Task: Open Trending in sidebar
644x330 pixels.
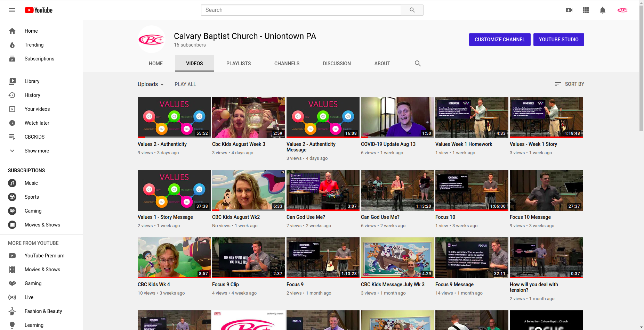Action: 42,45
